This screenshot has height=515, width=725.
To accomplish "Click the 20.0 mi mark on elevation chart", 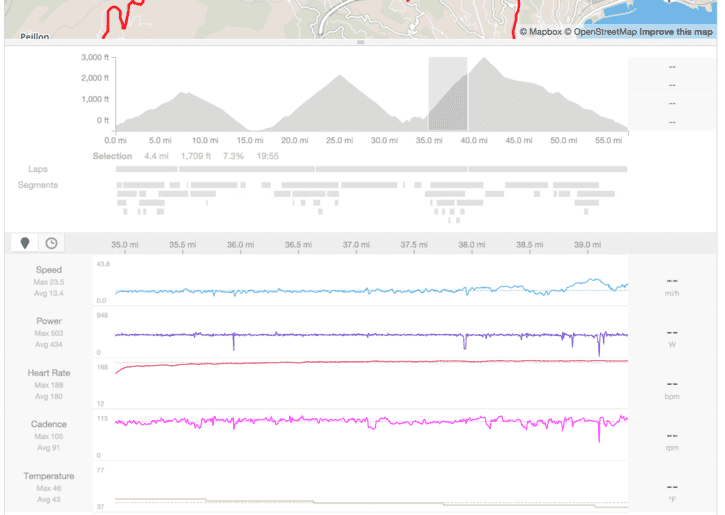I will coord(292,141).
